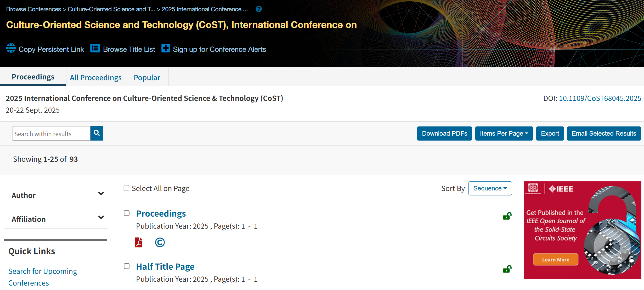Click the help question mark icon
Viewport: 644px width, 290px height.
pyautogui.click(x=259, y=9)
